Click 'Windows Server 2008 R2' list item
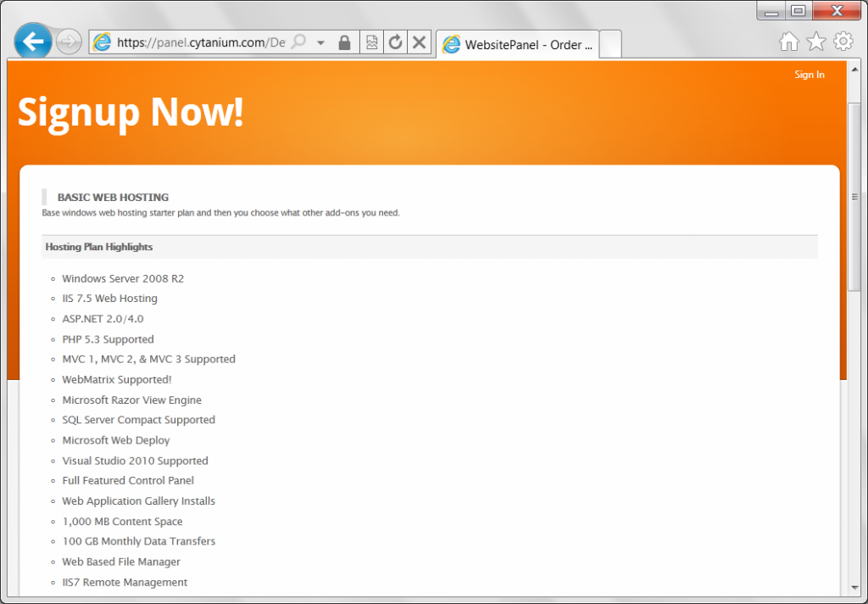This screenshot has width=868, height=604. [x=123, y=279]
